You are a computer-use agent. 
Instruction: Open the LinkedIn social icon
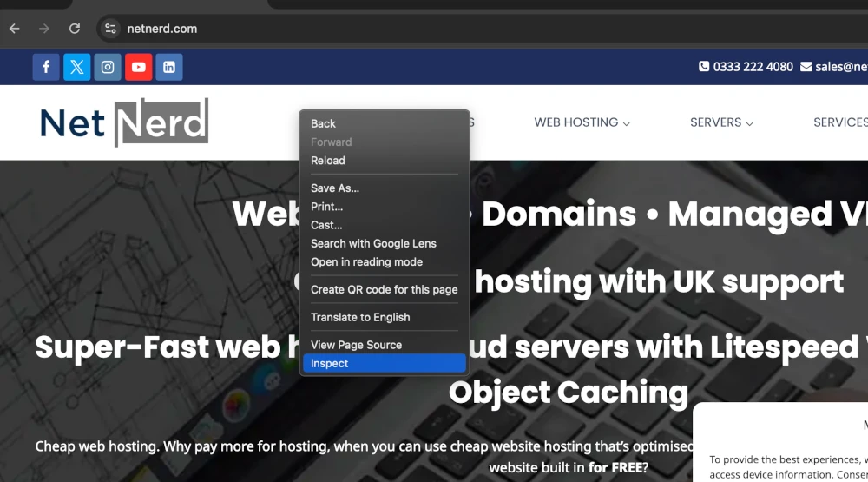pos(169,67)
